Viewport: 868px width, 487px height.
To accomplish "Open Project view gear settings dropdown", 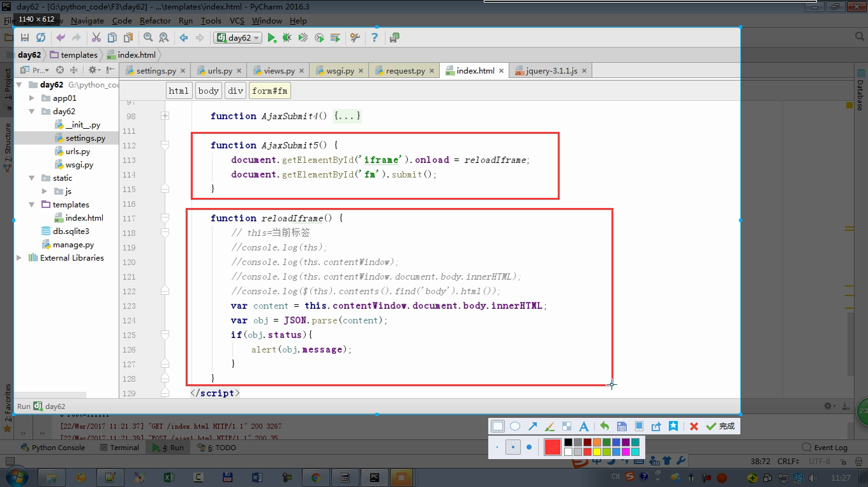I will click(94, 70).
